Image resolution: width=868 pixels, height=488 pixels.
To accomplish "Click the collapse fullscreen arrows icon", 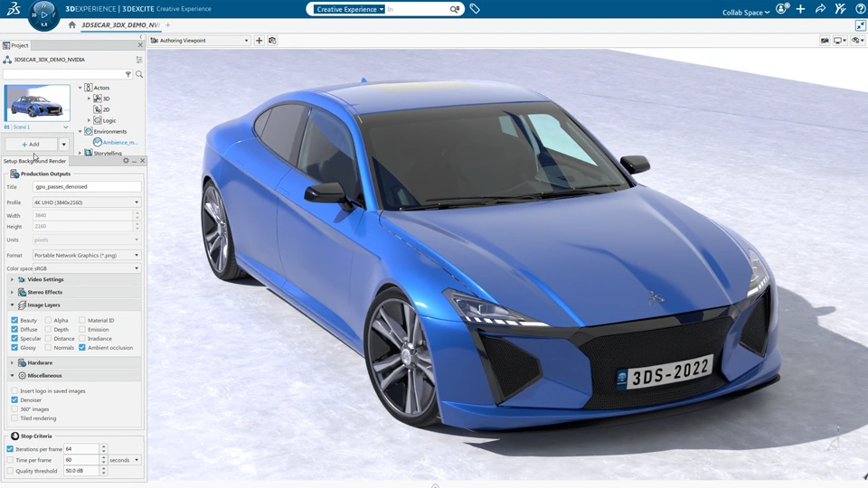I will 860,25.
